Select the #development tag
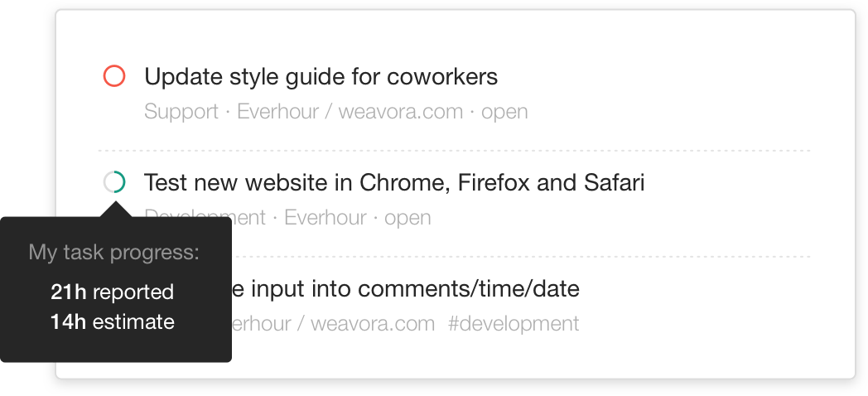868x396 pixels. (x=513, y=323)
